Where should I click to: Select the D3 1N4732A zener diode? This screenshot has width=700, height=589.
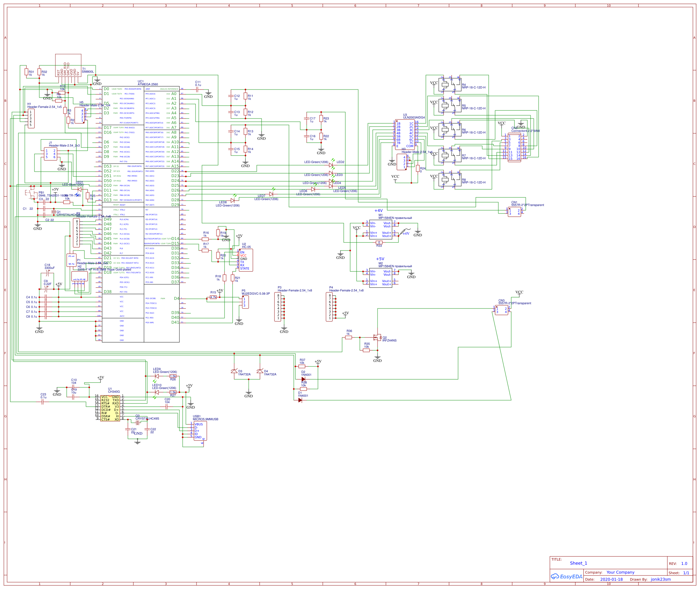(x=234, y=371)
